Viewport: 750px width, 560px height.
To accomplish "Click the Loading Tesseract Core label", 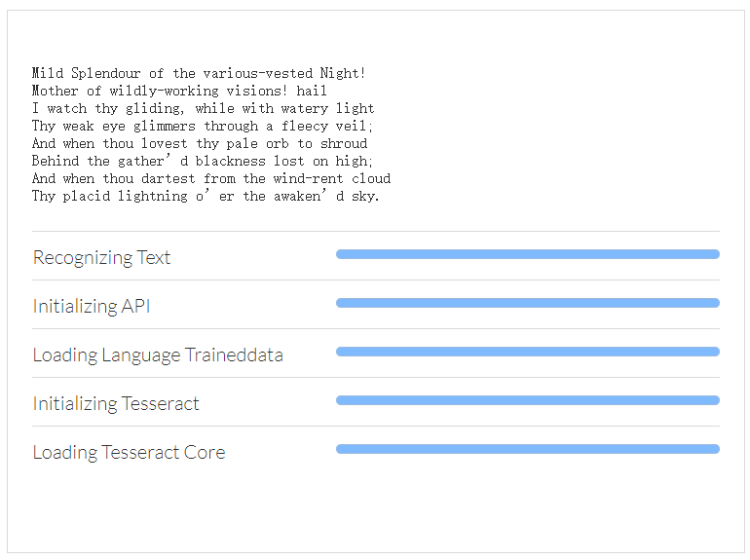I will [129, 452].
